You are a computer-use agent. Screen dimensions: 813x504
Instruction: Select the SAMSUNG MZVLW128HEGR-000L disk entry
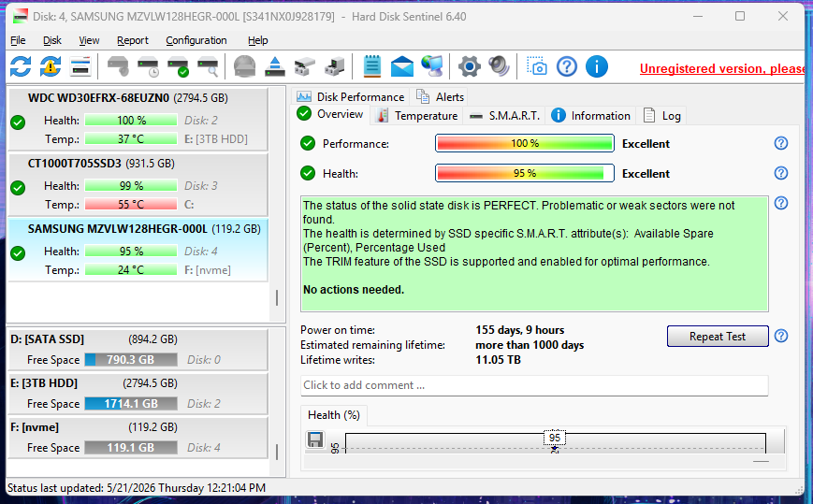(x=138, y=251)
